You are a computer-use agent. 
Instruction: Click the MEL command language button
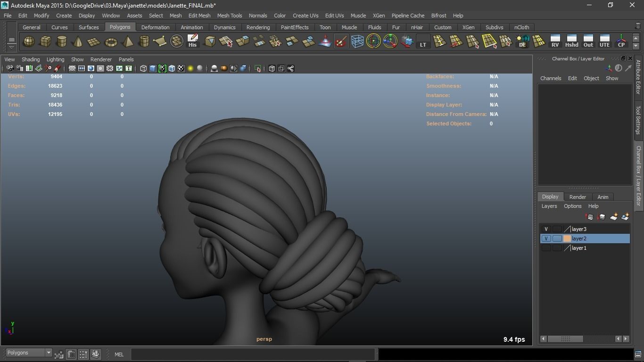coord(119,354)
